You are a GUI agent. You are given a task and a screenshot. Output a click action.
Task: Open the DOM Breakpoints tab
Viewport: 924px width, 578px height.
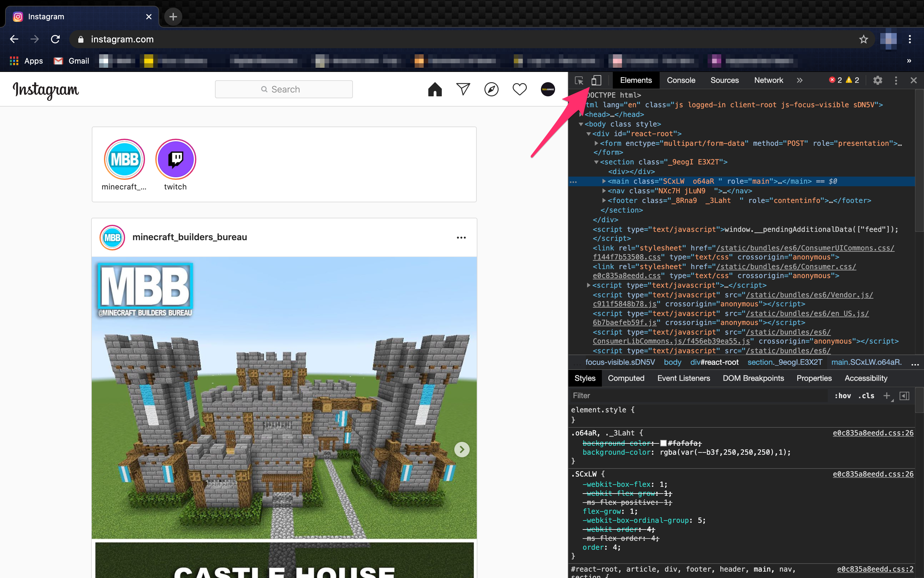[753, 378]
